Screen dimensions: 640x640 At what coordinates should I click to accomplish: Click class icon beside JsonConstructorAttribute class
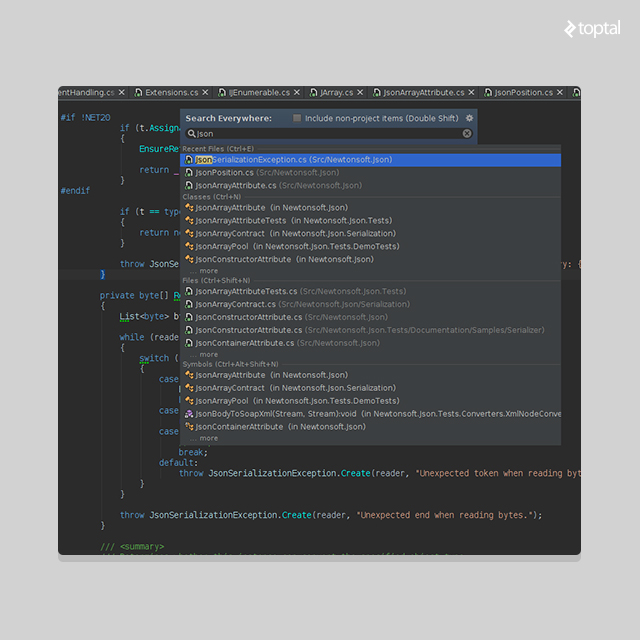tap(189, 260)
